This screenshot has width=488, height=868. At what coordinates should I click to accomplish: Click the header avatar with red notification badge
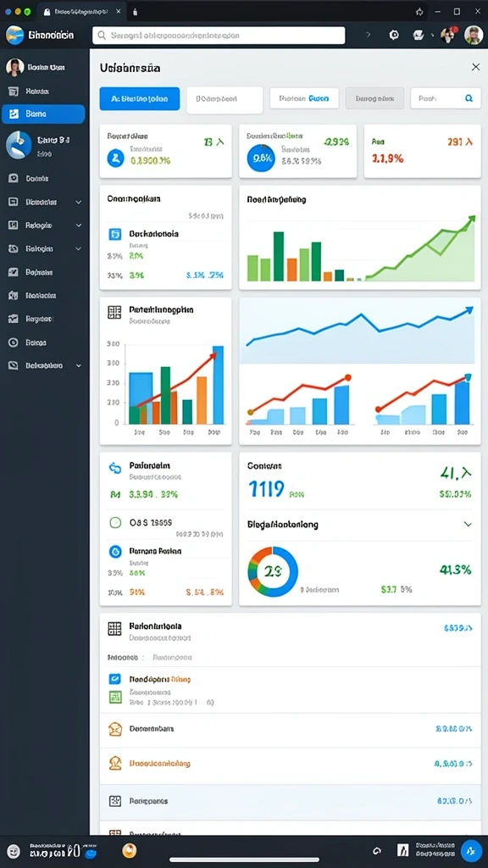click(447, 35)
